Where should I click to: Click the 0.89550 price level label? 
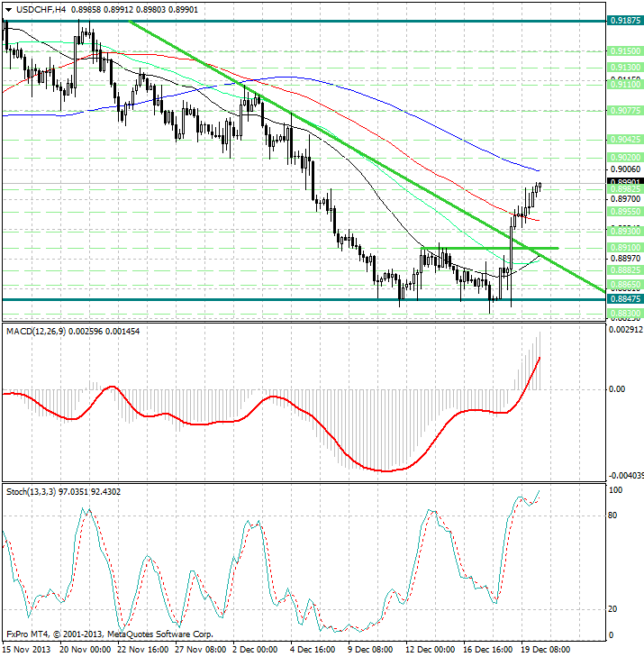click(624, 212)
